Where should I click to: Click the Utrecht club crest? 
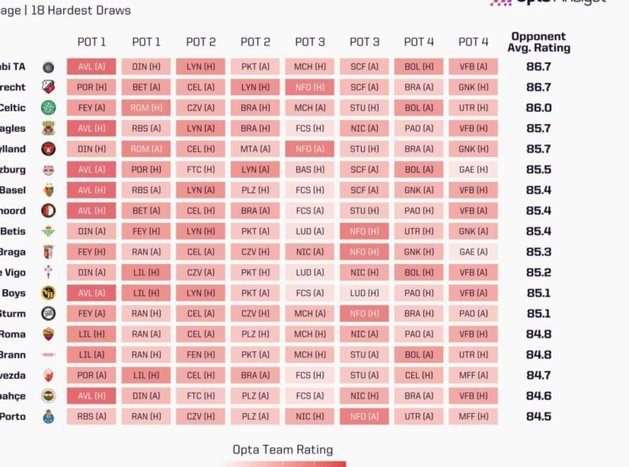point(49,87)
